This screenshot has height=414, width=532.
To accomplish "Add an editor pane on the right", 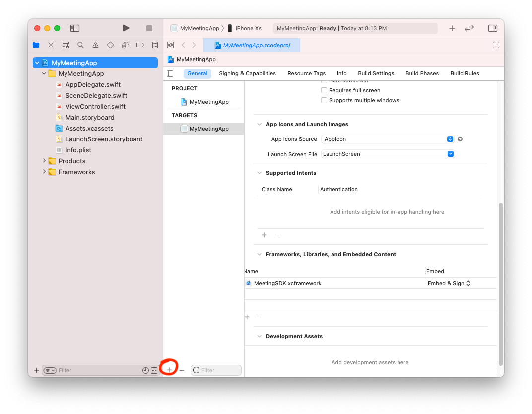I will point(496,45).
